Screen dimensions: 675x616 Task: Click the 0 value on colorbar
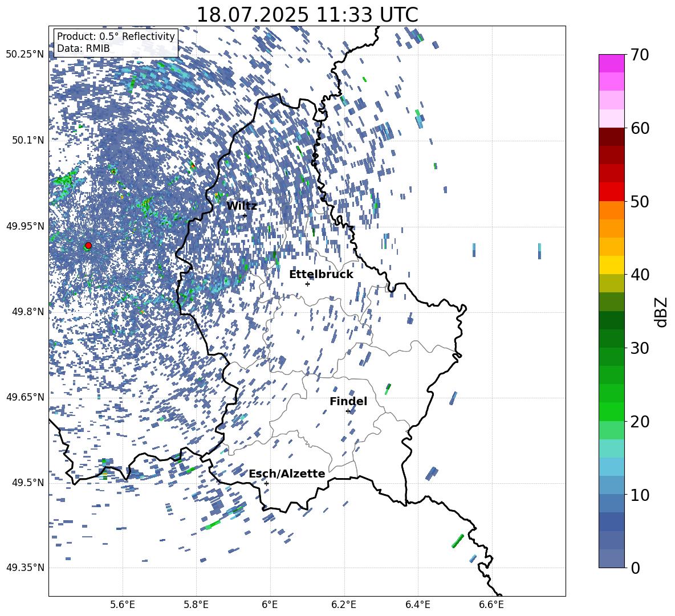point(635,568)
